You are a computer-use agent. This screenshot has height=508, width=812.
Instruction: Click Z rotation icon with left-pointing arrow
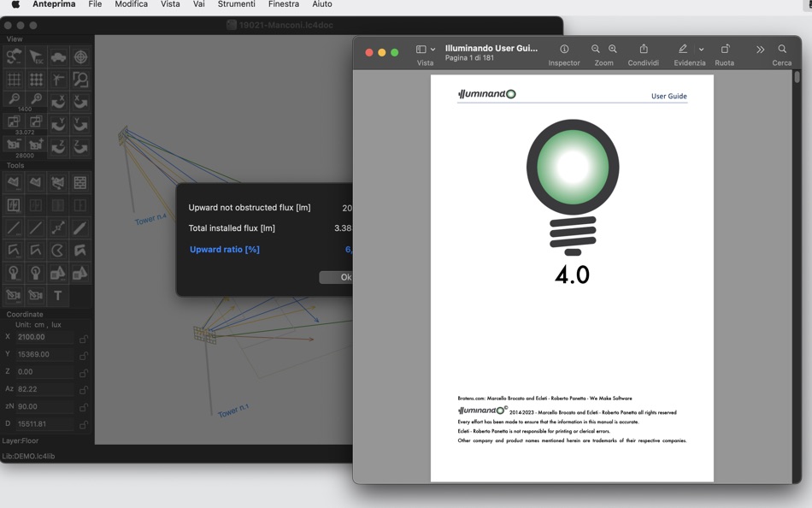point(58,147)
